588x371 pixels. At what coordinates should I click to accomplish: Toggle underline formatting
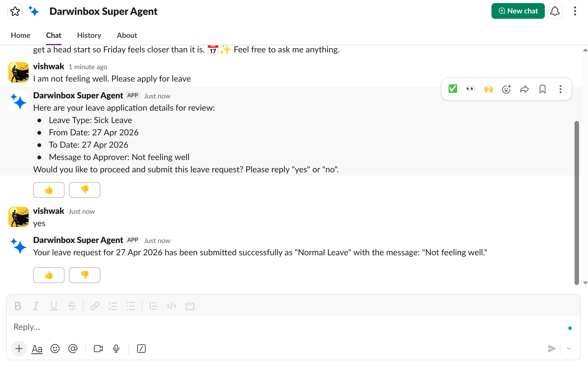pos(54,306)
